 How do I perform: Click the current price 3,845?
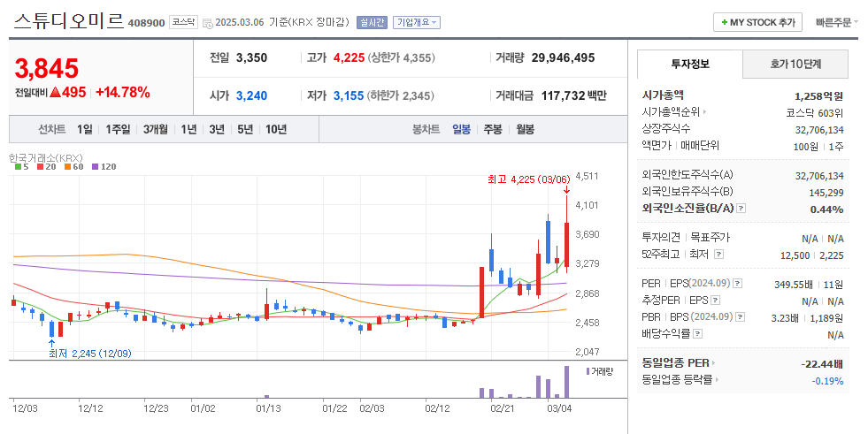47,69
